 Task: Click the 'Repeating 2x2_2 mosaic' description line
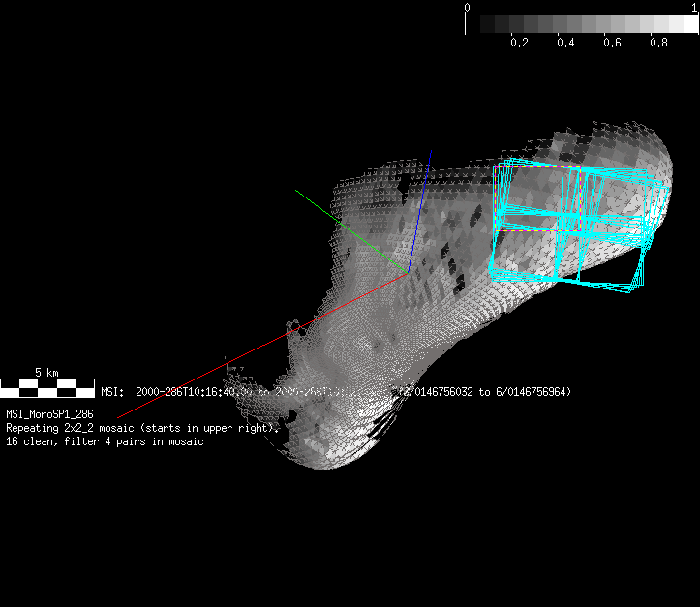coord(142,428)
